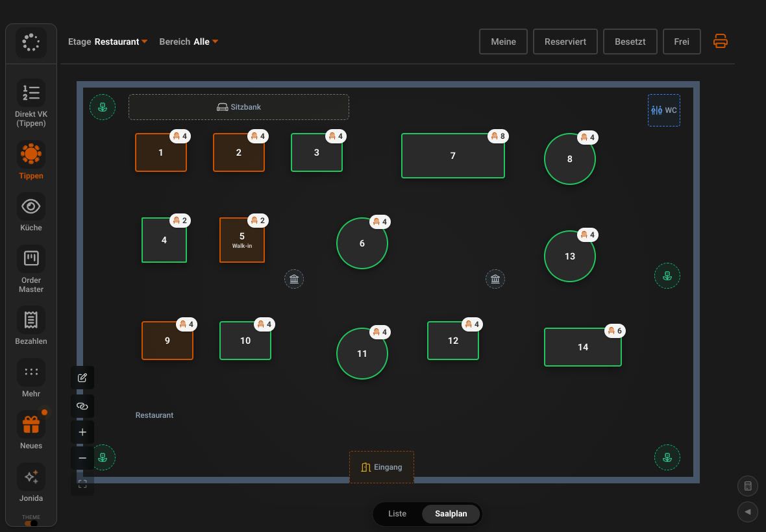Click the Sitzbank element
Image resolution: width=766 pixels, height=532 pixels.
point(239,107)
